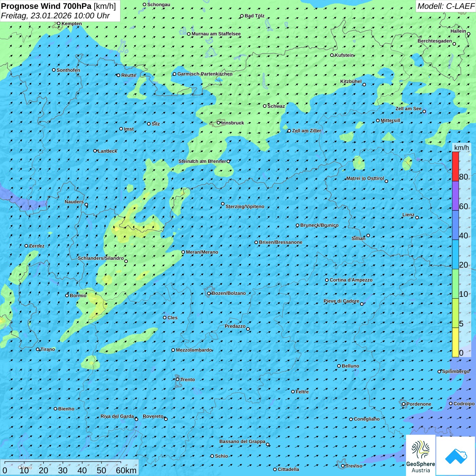Click the Feltre location dot
The height and width of the screenshot is (476, 476).
[x=293, y=392]
